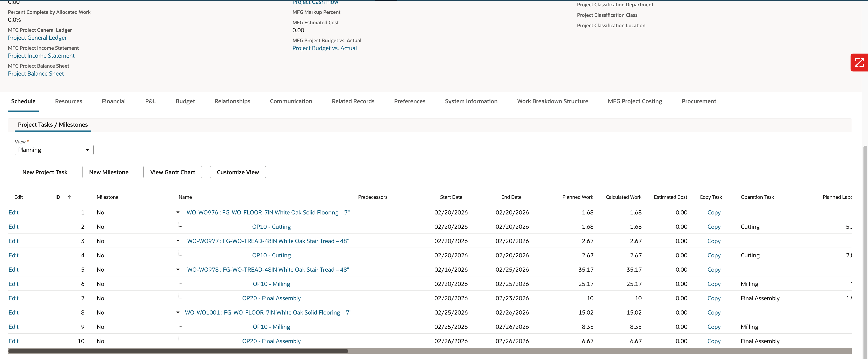
Task: Switch to the MFG Project Costing tab
Action: click(635, 101)
